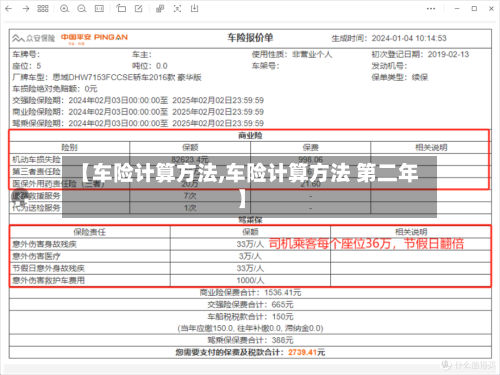Screen dimensions: 500x375
Task: Click the 保单类型 续保 field
Action: pos(400,77)
